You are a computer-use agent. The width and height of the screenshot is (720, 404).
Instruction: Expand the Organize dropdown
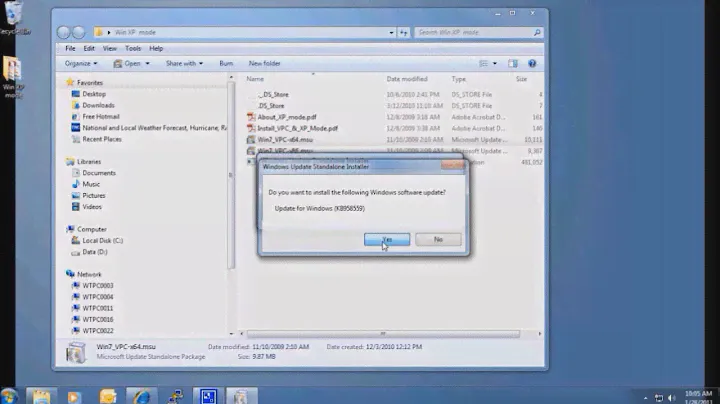(81, 63)
